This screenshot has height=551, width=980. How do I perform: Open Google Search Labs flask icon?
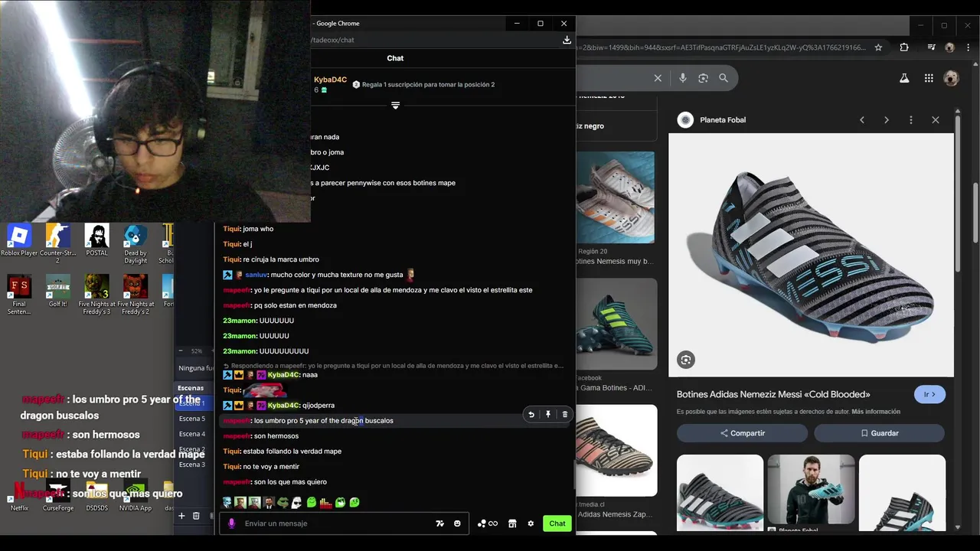coord(904,78)
